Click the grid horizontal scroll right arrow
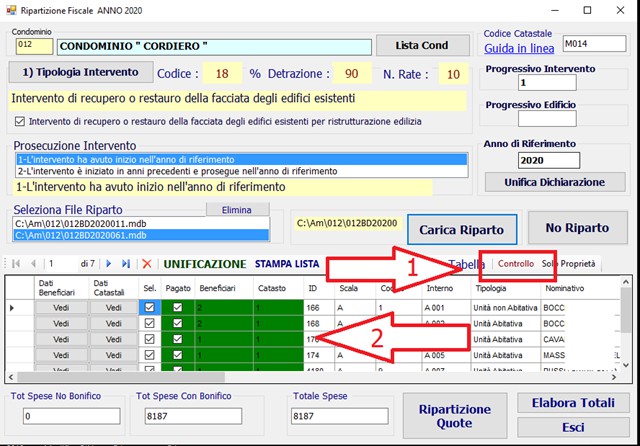The width and height of the screenshot is (640, 446). point(614,377)
